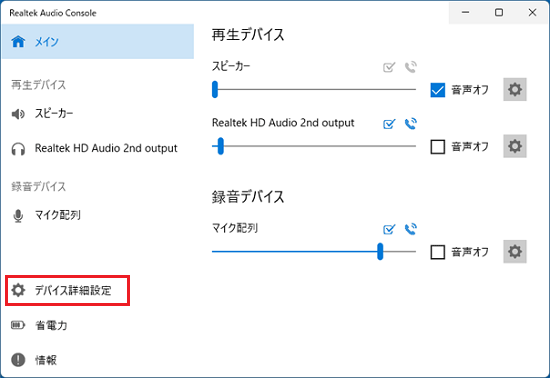This screenshot has height=378, width=550.
Task: Maximize the Realtek Audio Console window
Action: tap(499, 13)
